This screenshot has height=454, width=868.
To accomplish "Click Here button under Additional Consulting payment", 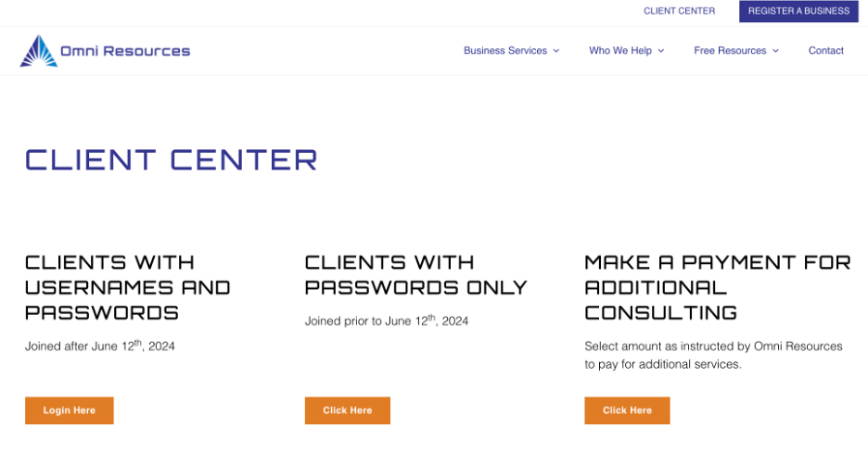I will [x=627, y=410].
